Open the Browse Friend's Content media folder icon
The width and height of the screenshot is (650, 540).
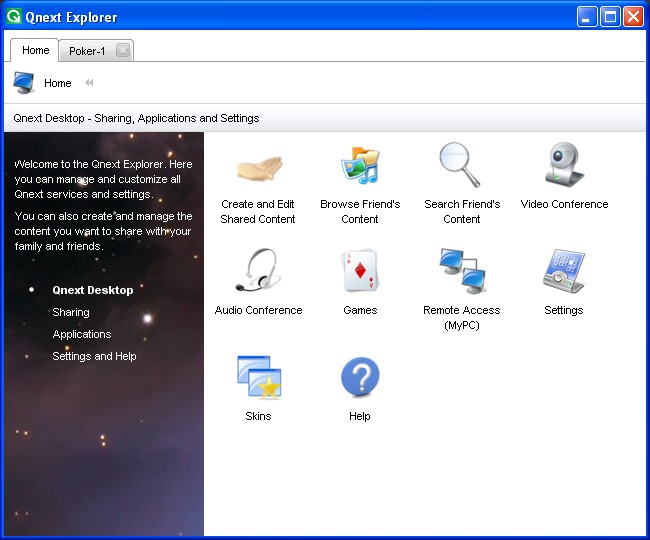[x=360, y=165]
